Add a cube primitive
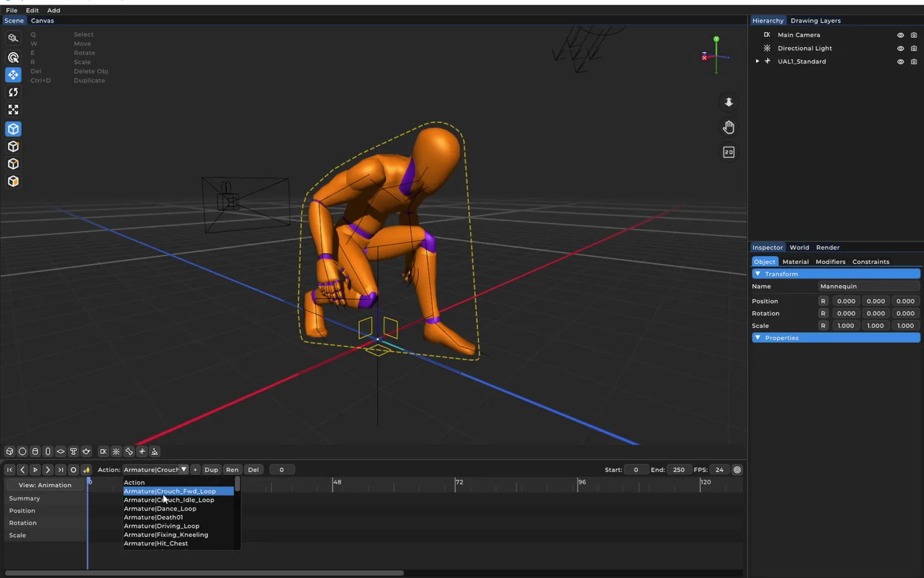924x578 pixels. click(x=10, y=451)
